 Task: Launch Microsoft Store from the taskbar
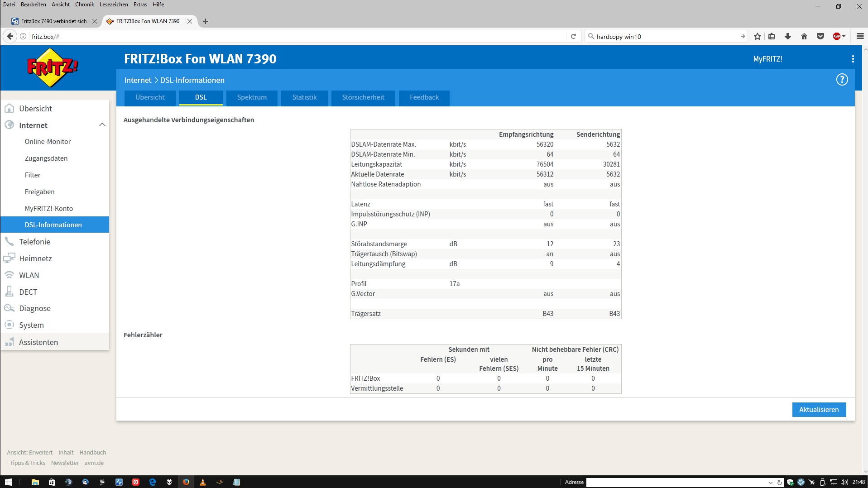(52, 482)
